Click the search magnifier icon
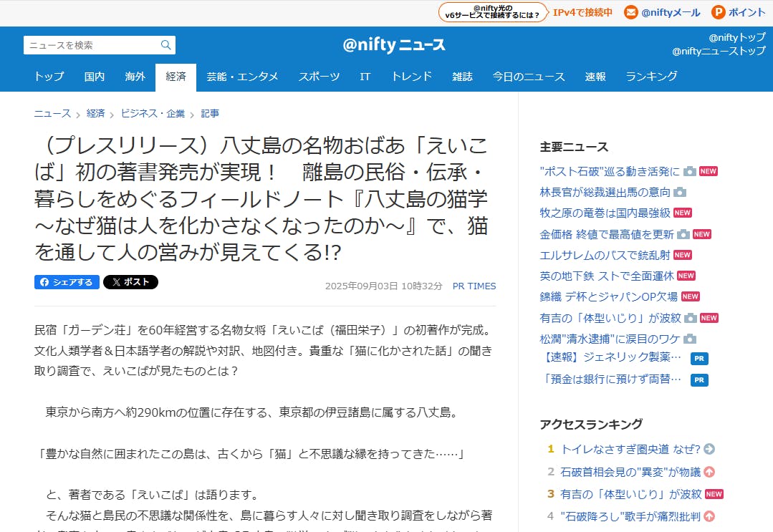Screen dimensions: 773x532 coord(165,45)
